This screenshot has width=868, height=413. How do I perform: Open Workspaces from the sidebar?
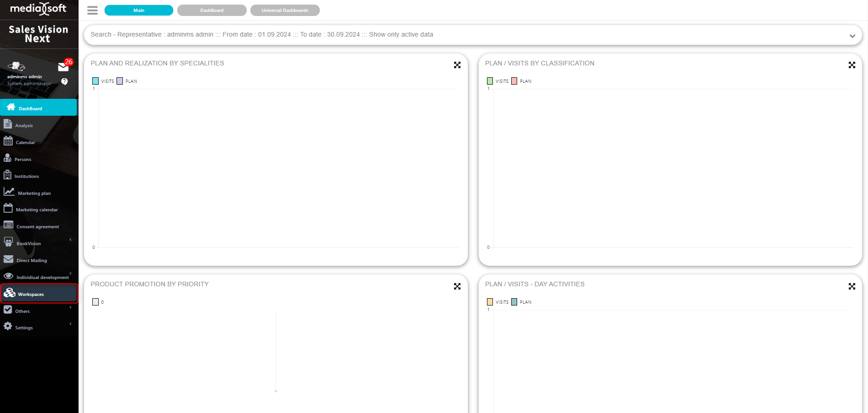click(x=31, y=294)
